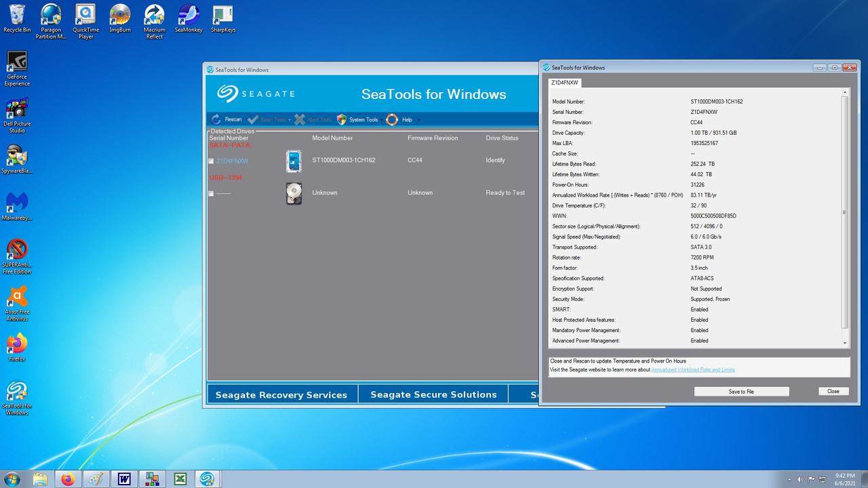
Task: Open the Basic Tests dropdown arrow
Action: (290, 120)
